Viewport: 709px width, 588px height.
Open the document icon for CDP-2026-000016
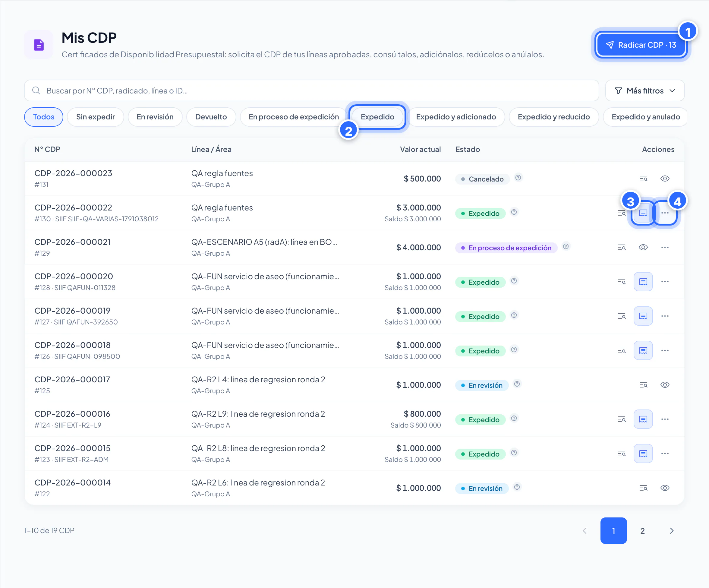click(x=643, y=419)
